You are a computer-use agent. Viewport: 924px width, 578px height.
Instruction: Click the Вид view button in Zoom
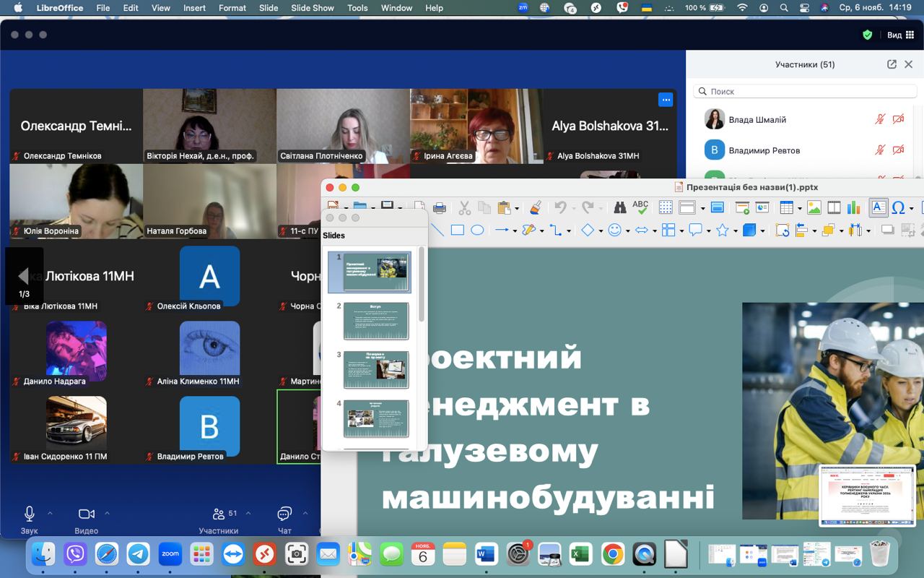899,35
